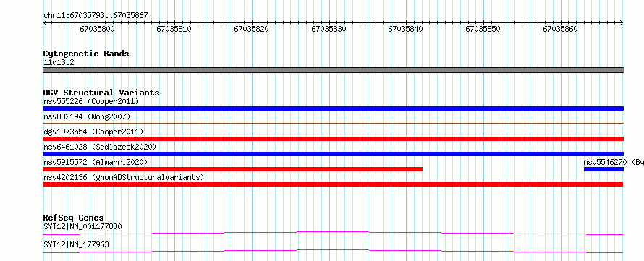644x261 pixels.
Task: Click ruler tick label 67035860
Action: coord(561,29)
